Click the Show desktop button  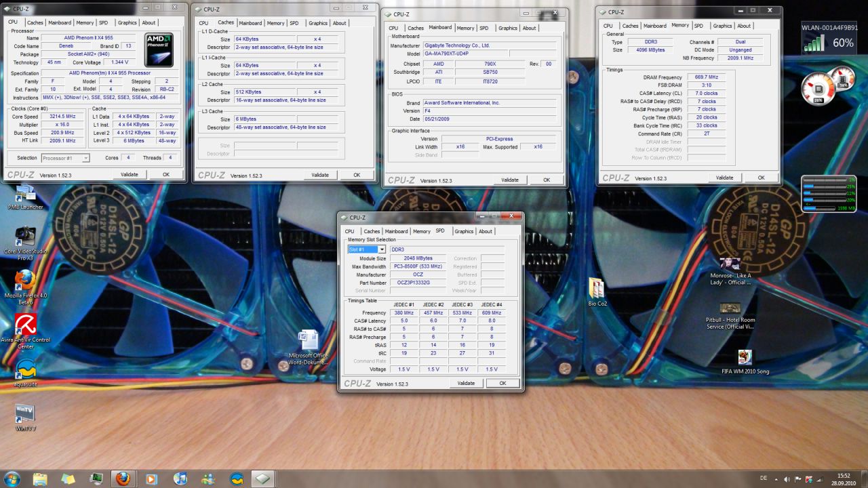864,479
